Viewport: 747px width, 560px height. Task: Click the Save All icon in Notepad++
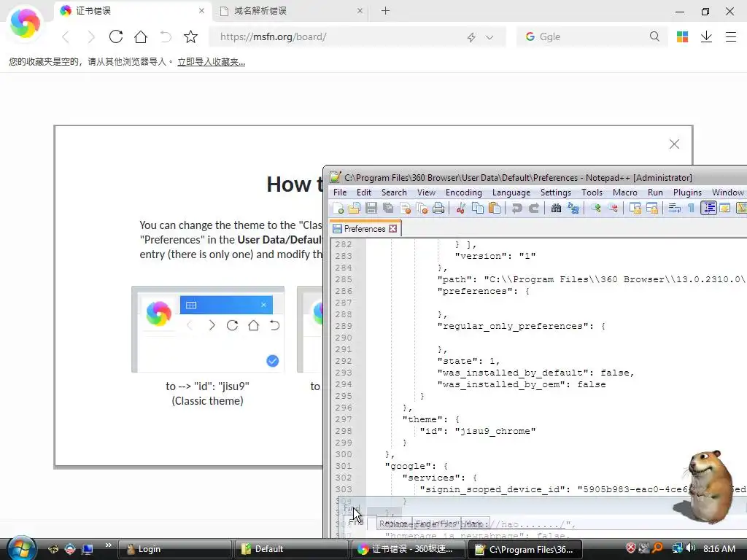tap(388, 208)
